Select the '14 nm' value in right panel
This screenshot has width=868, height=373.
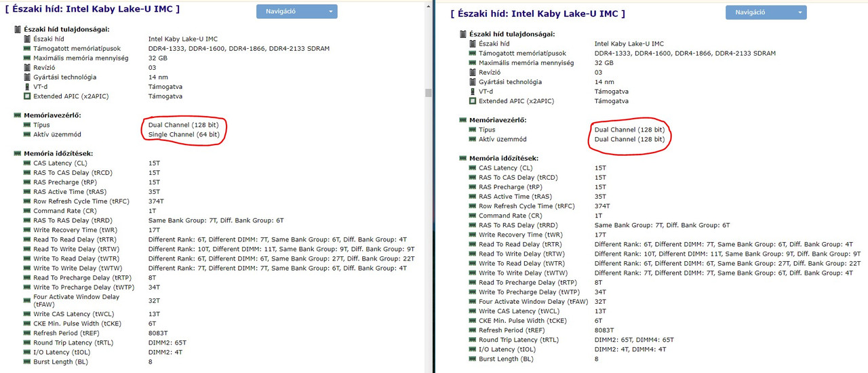[604, 82]
